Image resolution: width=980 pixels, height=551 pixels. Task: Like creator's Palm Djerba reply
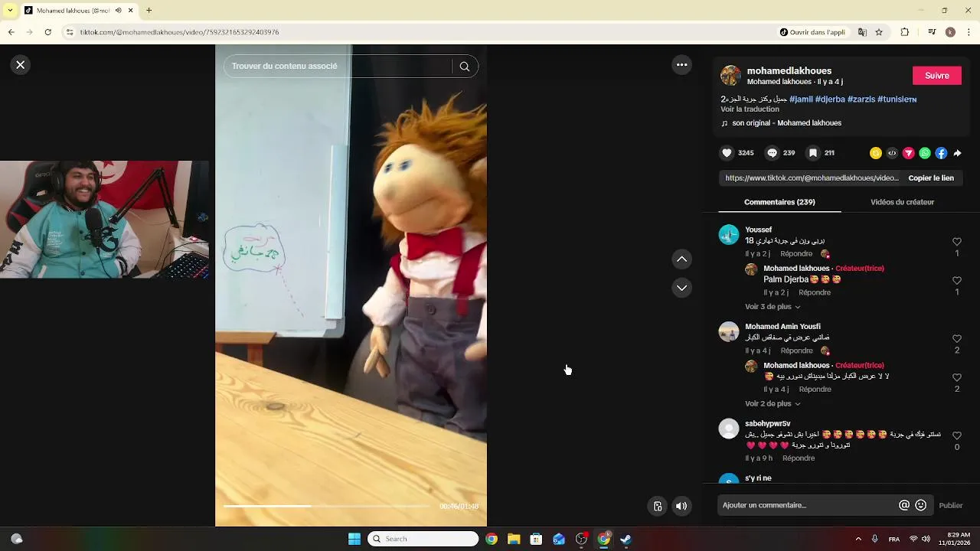(x=956, y=281)
